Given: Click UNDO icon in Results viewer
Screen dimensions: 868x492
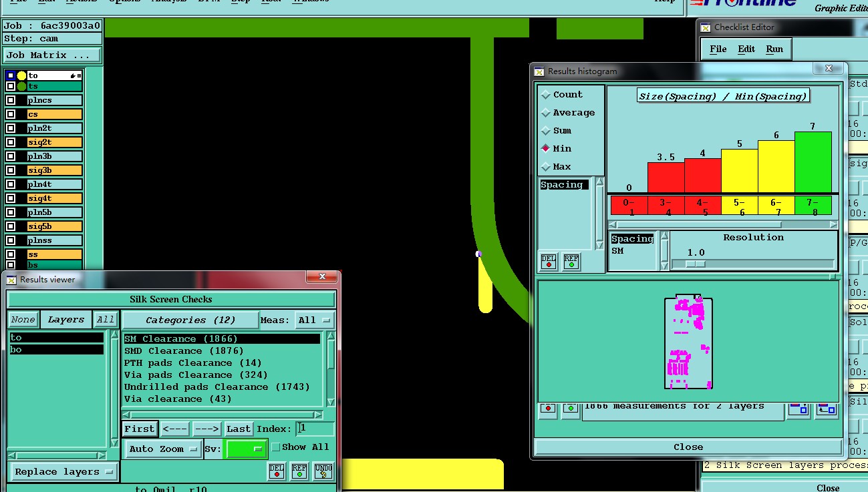Looking at the screenshot, I should [323, 471].
